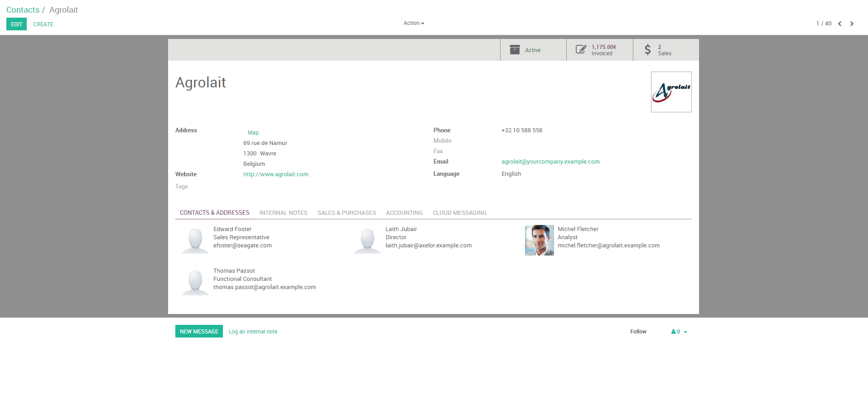Click the Create button
The width and height of the screenshot is (868, 420).
point(43,24)
